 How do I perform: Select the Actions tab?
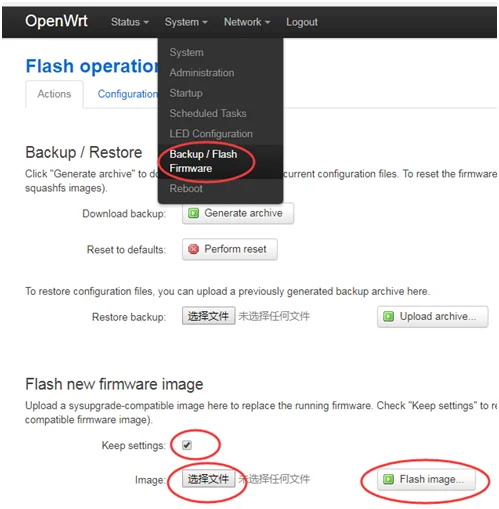click(x=54, y=94)
